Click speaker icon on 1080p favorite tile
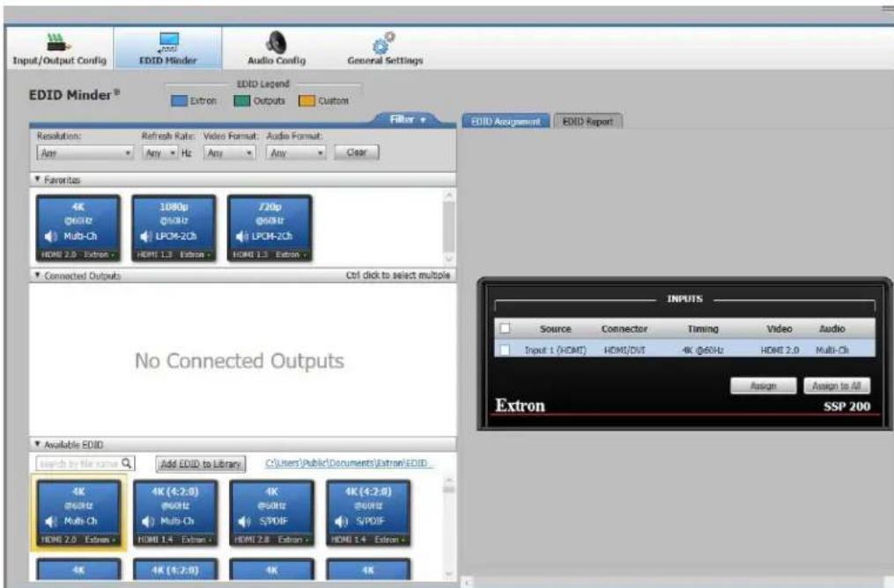The height and width of the screenshot is (588, 894). click(x=146, y=236)
